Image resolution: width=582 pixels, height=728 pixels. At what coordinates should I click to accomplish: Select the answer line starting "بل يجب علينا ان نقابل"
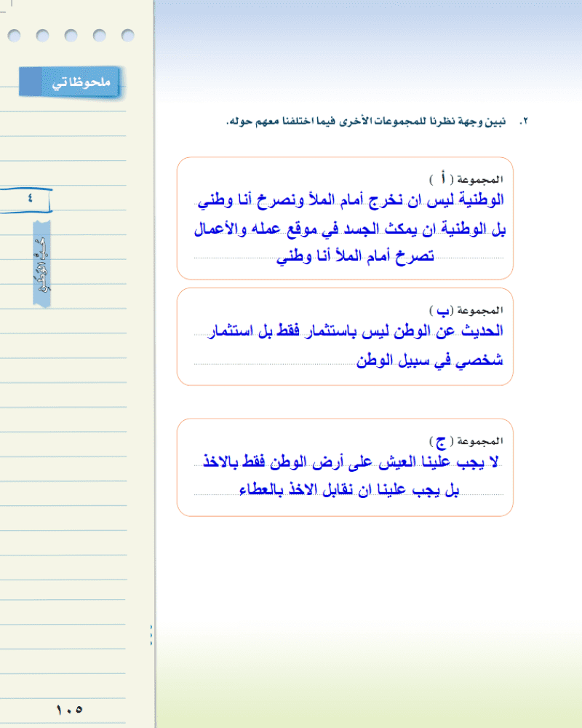click(x=349, y=490)
